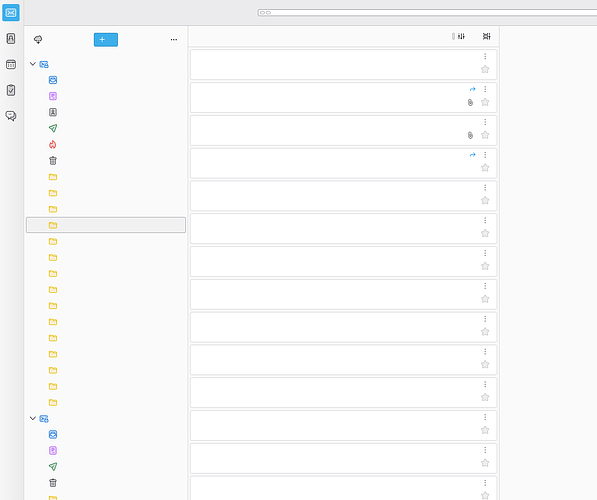Collapse the second mail account tree

pyautogui.click(x=33, y=418)
